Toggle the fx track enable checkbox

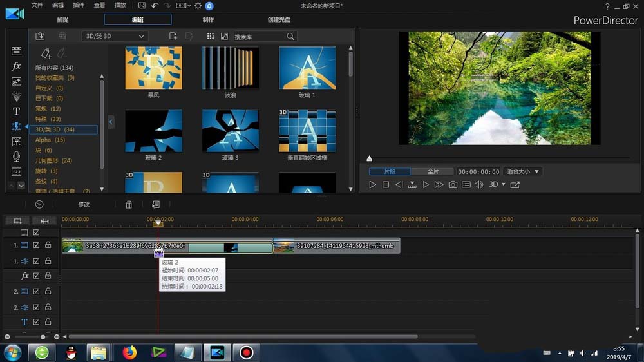point(36,276)
